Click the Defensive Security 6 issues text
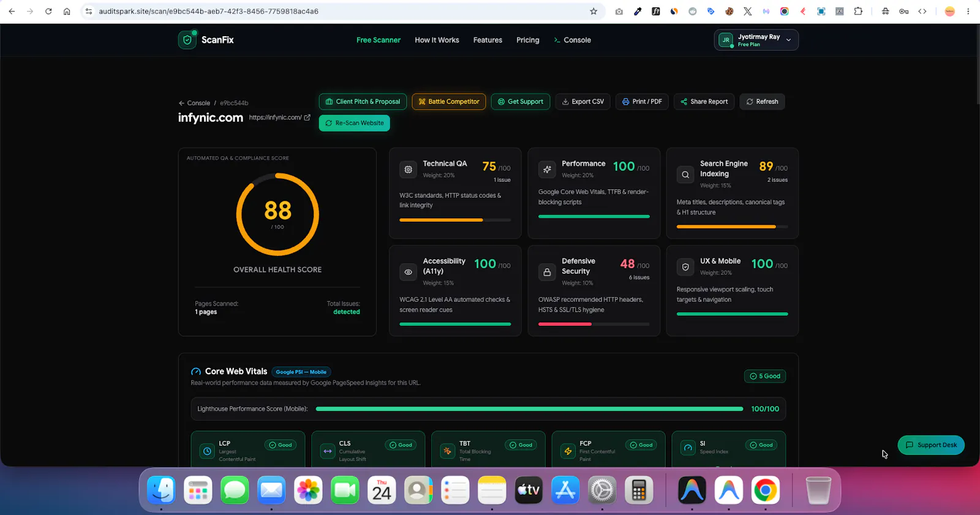The width and height of the screenshot is (980, 515). point(639,277)
